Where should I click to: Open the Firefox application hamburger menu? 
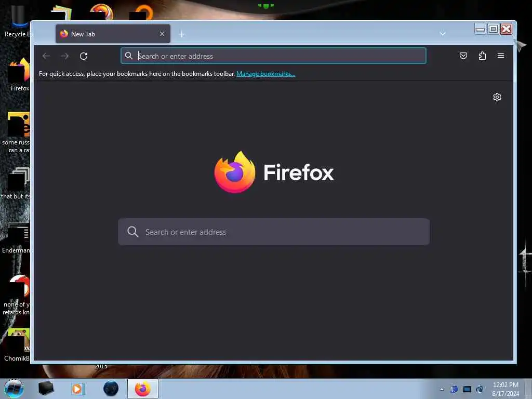(x=501, y=56)
